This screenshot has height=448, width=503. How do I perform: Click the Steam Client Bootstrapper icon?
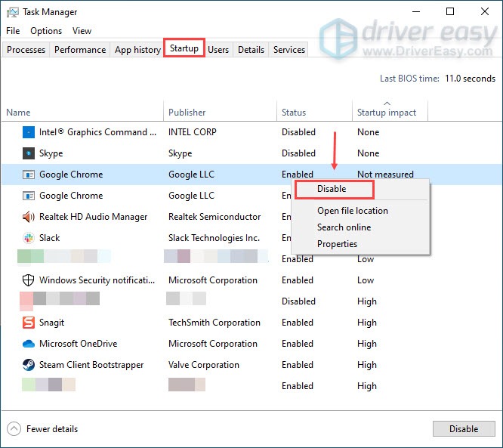29,365
